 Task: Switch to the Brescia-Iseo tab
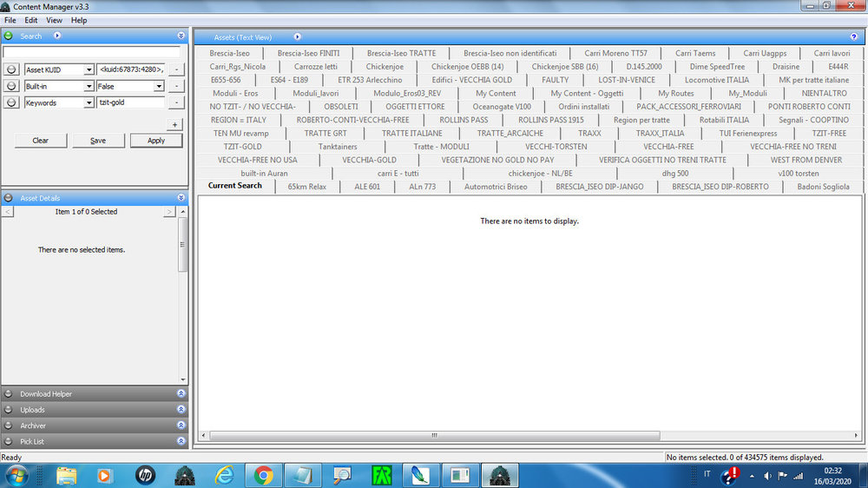coord(229,53)
